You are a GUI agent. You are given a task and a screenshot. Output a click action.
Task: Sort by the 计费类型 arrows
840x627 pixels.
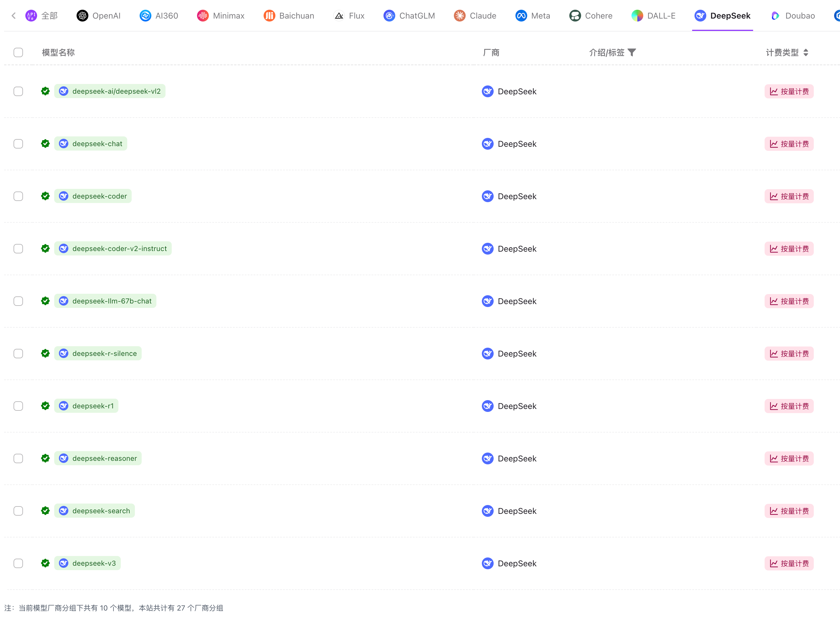click(806, 52)
